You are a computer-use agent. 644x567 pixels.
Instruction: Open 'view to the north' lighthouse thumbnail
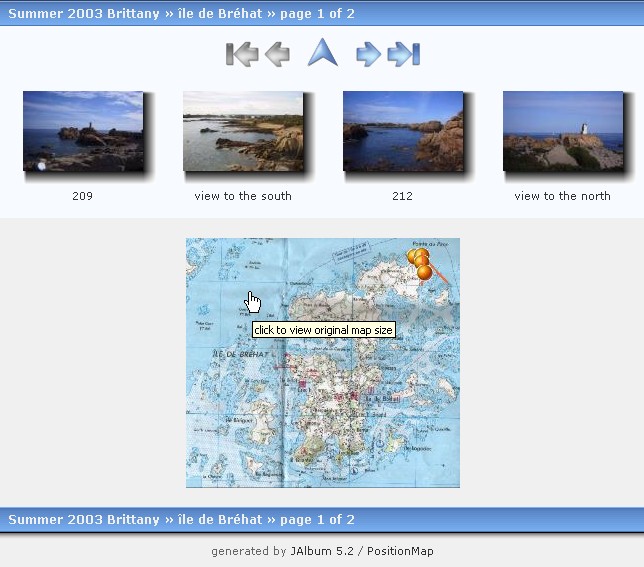(563, 131)
